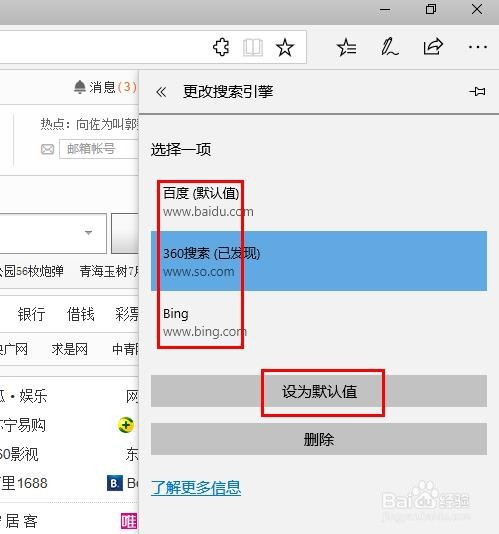Open the 影视 site link
This screenshot has width=499, height=534.
click(19, 454)
